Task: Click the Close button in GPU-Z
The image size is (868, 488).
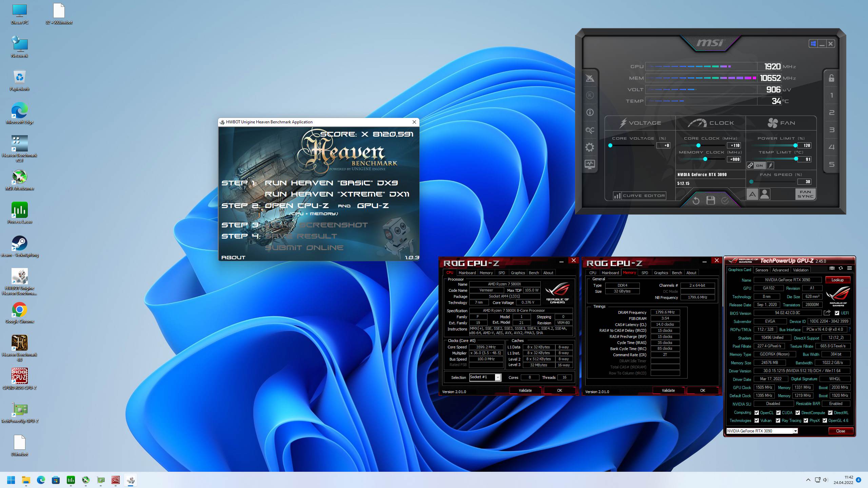Action: point(840,431)
